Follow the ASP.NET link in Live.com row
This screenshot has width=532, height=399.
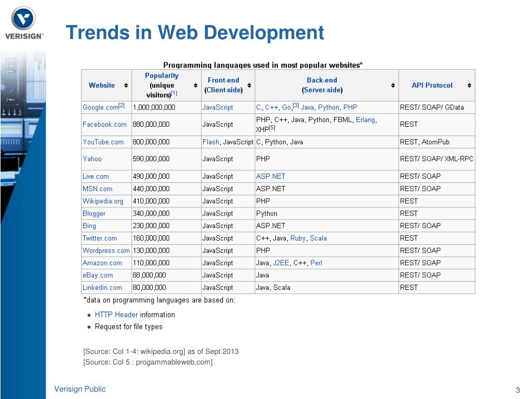(270, 177)
